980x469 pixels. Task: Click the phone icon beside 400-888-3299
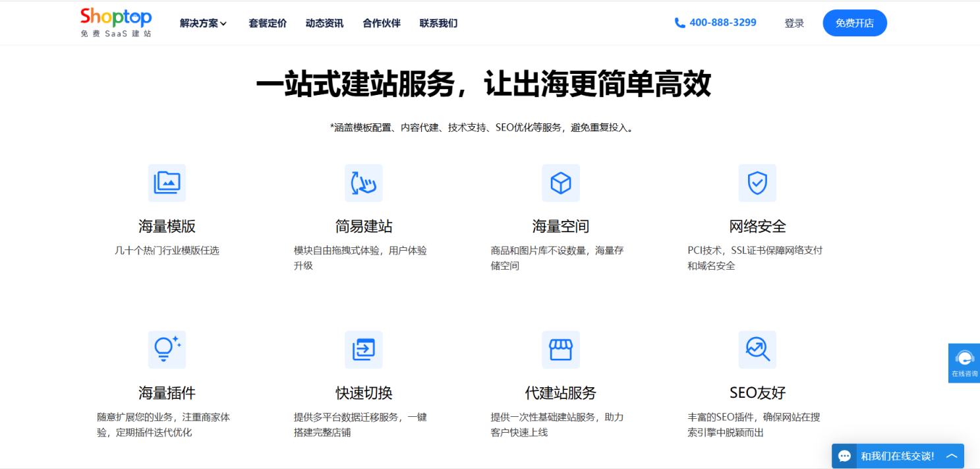(679, 23)
